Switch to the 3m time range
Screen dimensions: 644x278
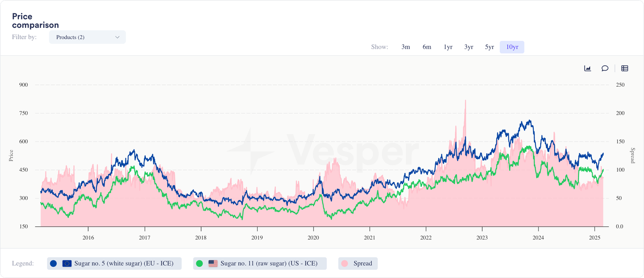[x=405, y=47]
